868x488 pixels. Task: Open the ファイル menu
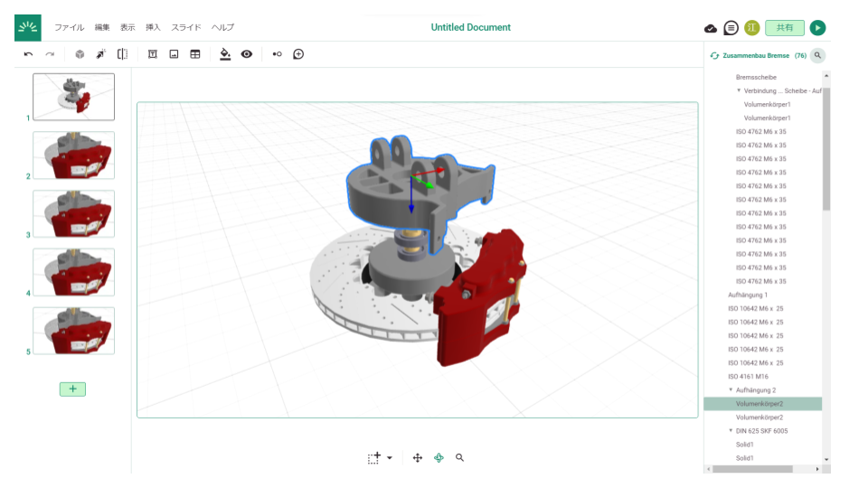pyautogui.click(x=69, y=28)
